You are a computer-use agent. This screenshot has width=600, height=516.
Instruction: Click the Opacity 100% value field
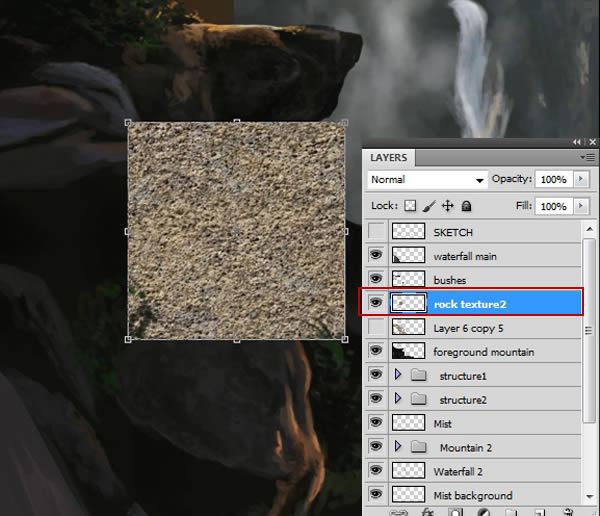point(554,179)
